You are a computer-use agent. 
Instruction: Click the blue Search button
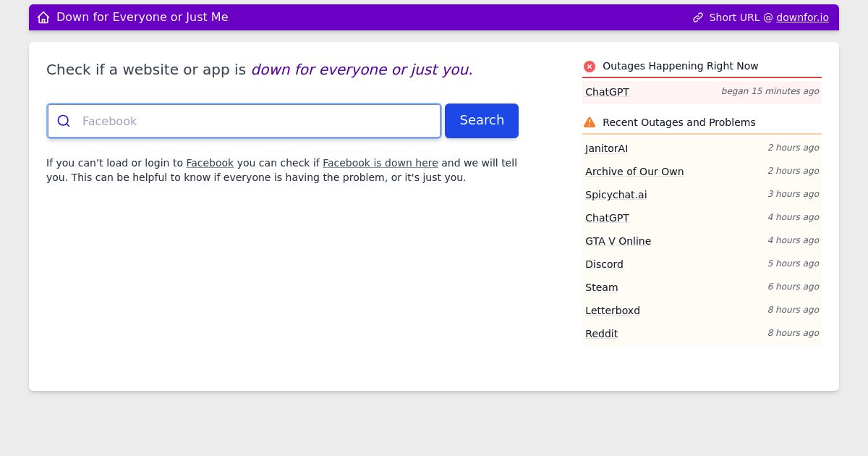pos(482,121)
